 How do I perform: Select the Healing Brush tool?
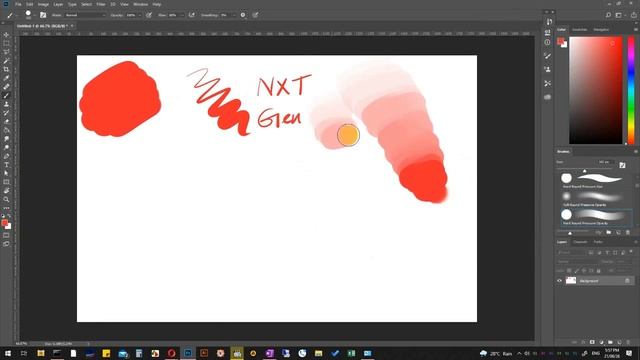(x=6, y=87)
